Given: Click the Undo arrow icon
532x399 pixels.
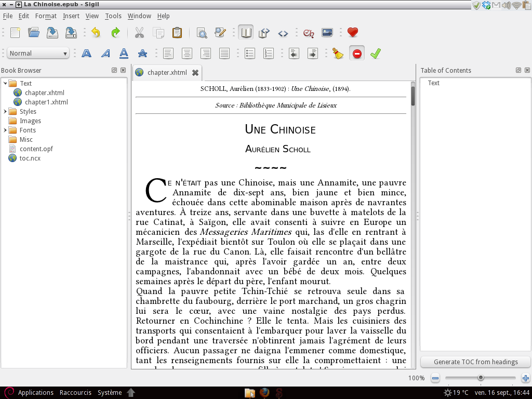Looking at the screenshot, I should point(96,33).
